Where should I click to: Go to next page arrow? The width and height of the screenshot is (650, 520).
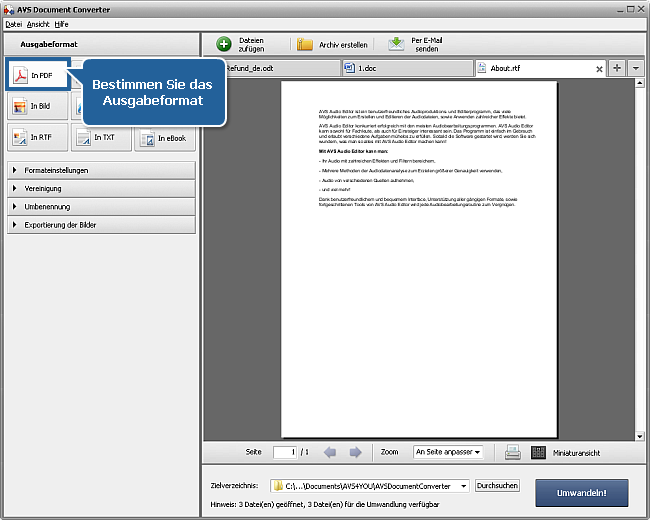pos(355,452)
